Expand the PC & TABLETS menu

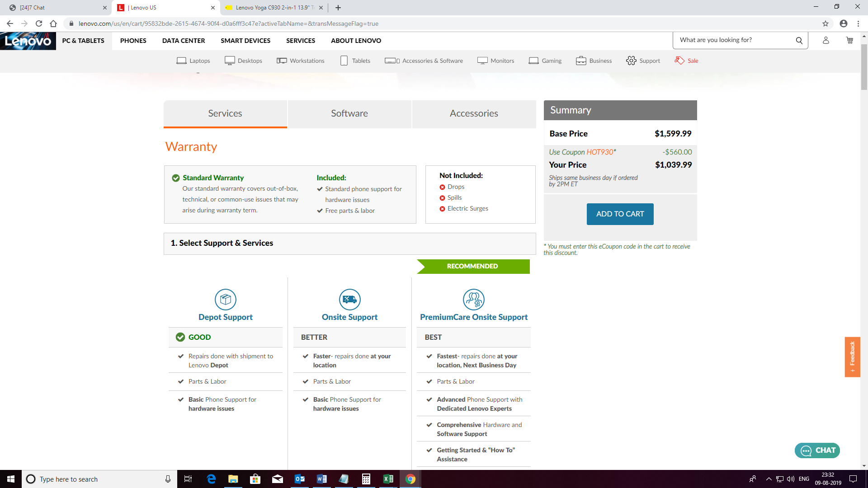tap(83, 41)
